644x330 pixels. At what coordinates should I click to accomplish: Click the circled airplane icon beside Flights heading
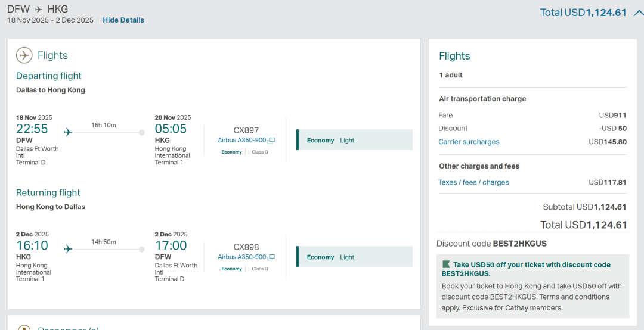pyautogui.click(x=24, y=55)
